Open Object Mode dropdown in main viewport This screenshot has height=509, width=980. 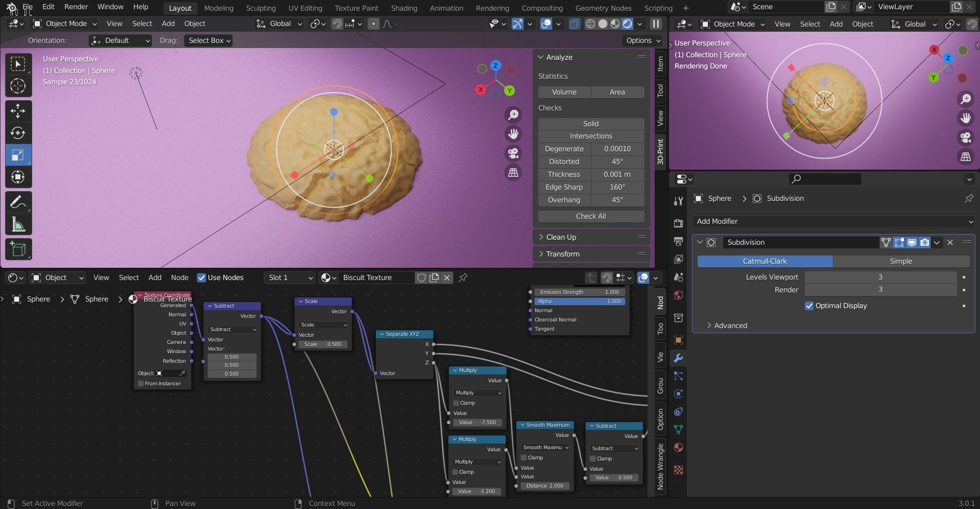(x=65, y=24)
